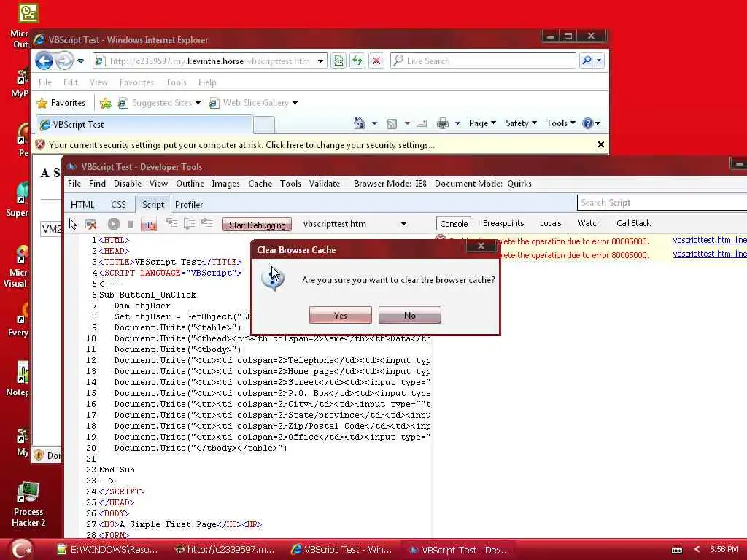Screen dimensions: 747x560
Task: Click the first vbscripttest.htm error link
Action: point(709,241)
